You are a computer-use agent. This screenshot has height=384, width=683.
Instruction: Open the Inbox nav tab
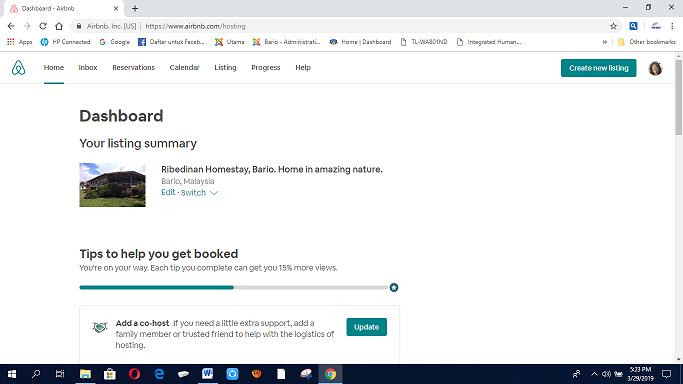[x=88, y=67]
